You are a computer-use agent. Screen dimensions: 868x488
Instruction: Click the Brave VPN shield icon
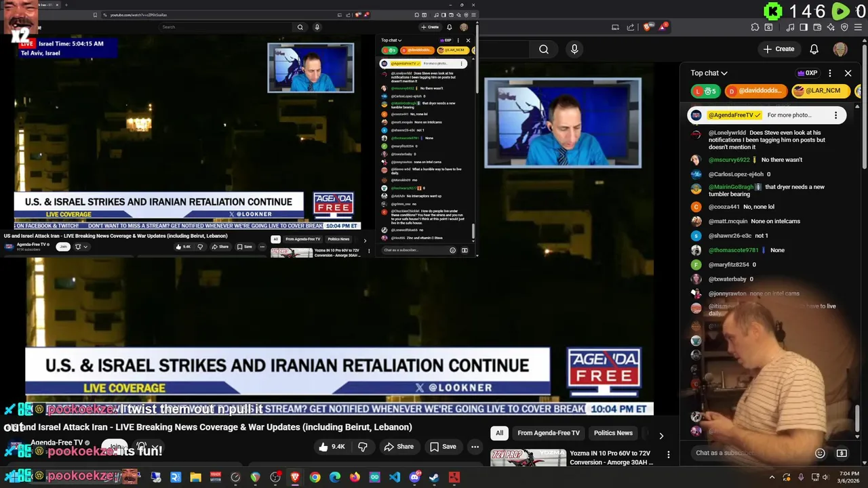[844, 27]
